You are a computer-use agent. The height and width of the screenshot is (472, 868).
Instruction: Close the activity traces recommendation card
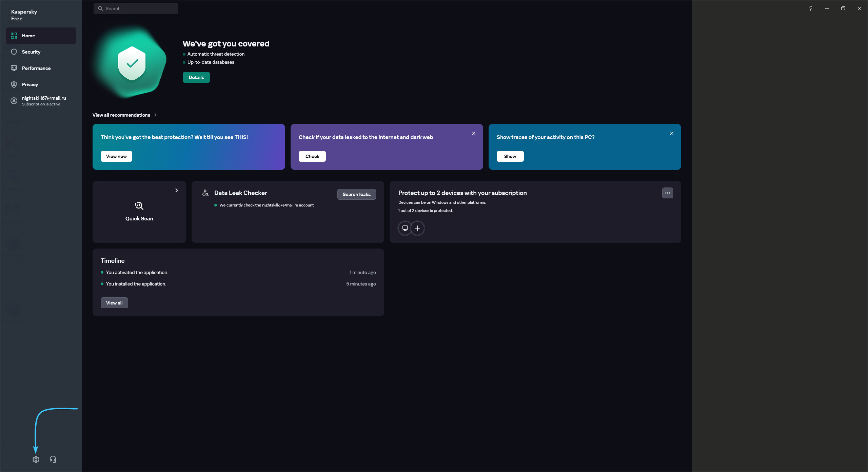coord(671,133)
